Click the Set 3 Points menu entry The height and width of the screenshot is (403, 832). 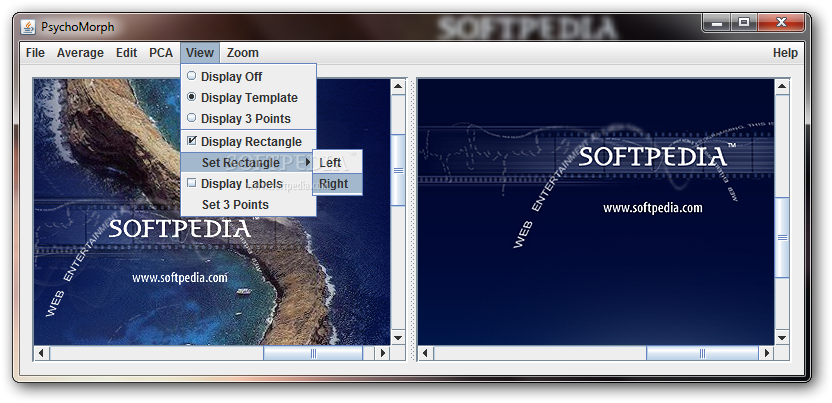click(248, 205)
